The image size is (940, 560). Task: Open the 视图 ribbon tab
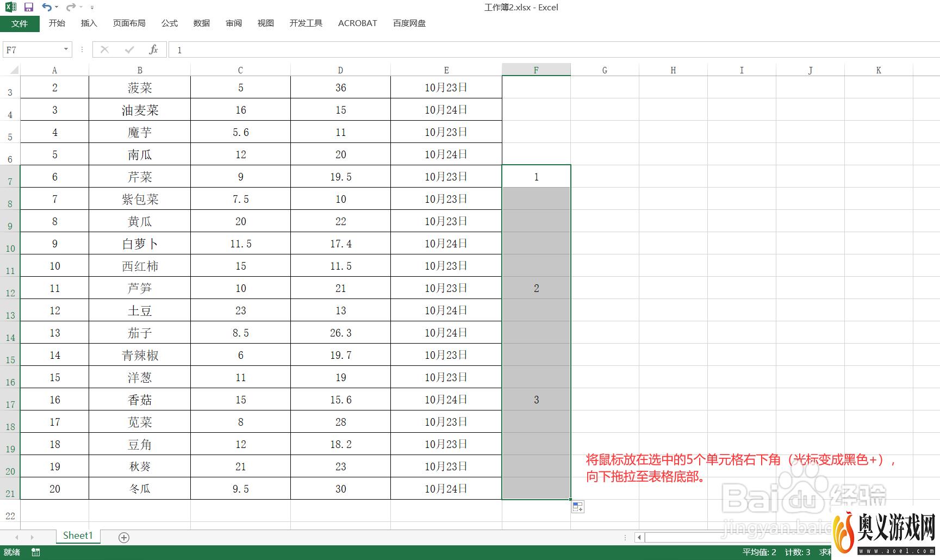point(265,23)
